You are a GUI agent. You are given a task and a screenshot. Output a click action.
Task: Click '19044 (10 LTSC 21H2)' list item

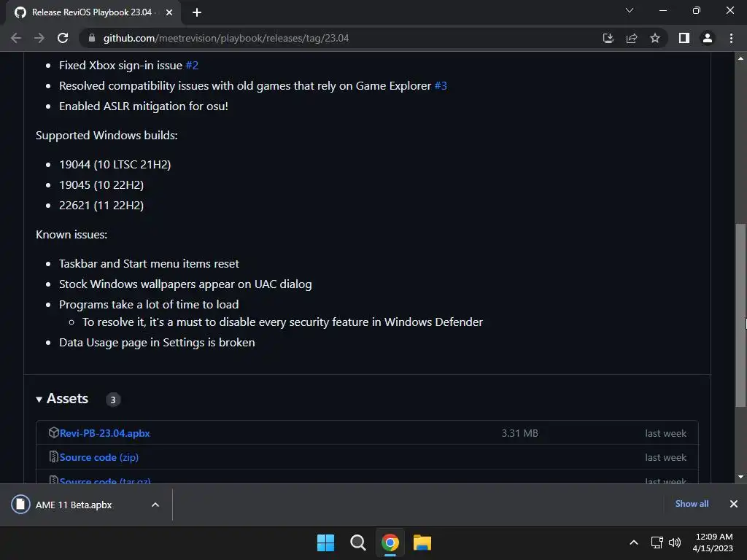115,164
